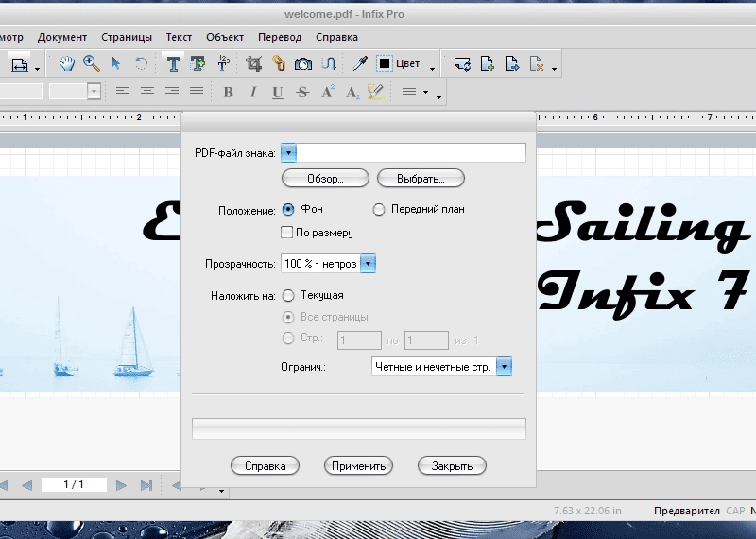The height and width of the screenshot is (539, 756).
Task: Select the Object arrow pointer tool
Action: tap(115, 63)
